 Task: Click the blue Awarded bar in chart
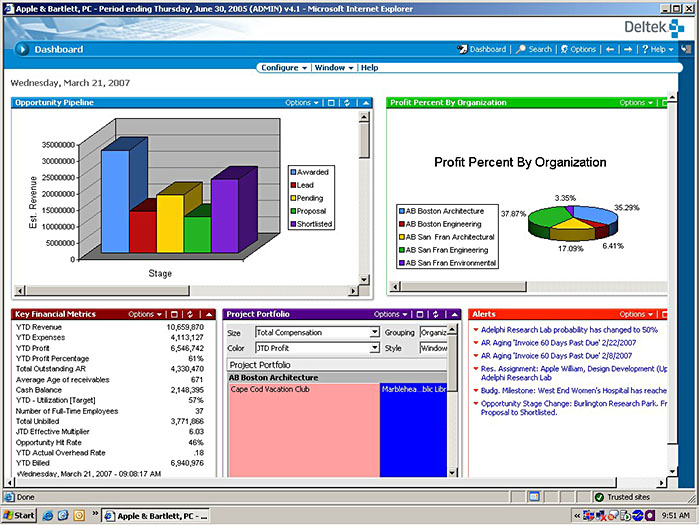[116, 201]
